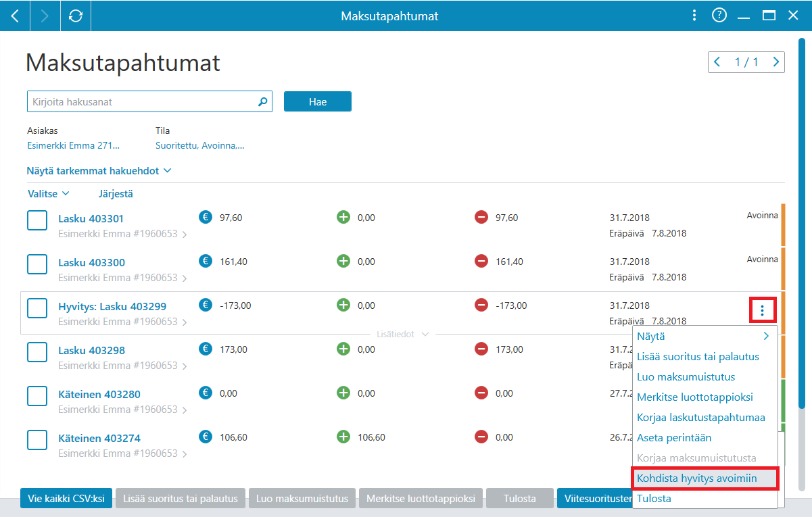Screen dimensions: 812x517
Task: Open the Valitse dropdown
Action: pos(49,193)
